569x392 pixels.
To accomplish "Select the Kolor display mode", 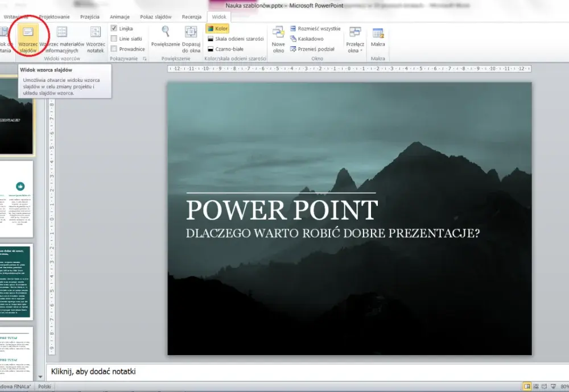I will [x=217, y=28].
